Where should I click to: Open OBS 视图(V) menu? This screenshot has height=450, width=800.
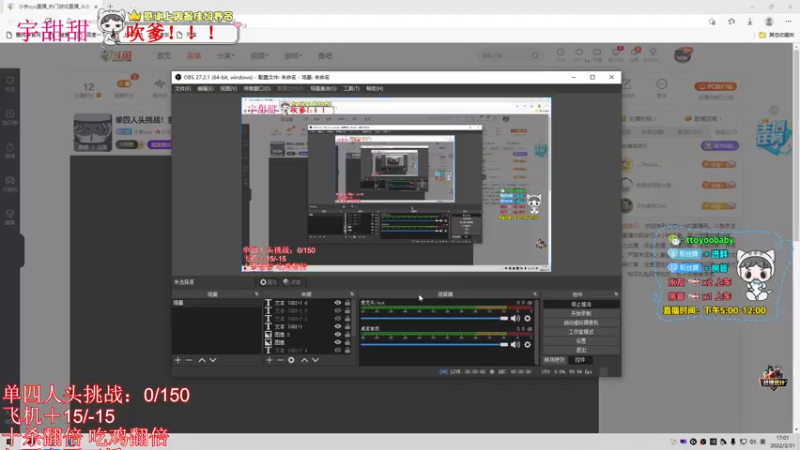coord(229,89)
